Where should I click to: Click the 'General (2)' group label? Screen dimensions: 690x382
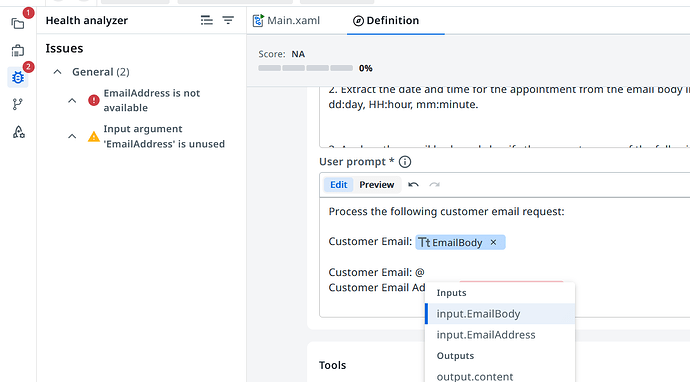101,72
